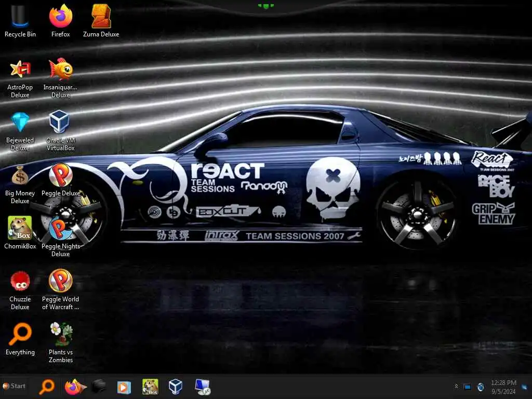The width and height of the screenshot is (532, 399).
Task: Select Insaniquarium Deluxe fish icon
Action: point(60,79)
